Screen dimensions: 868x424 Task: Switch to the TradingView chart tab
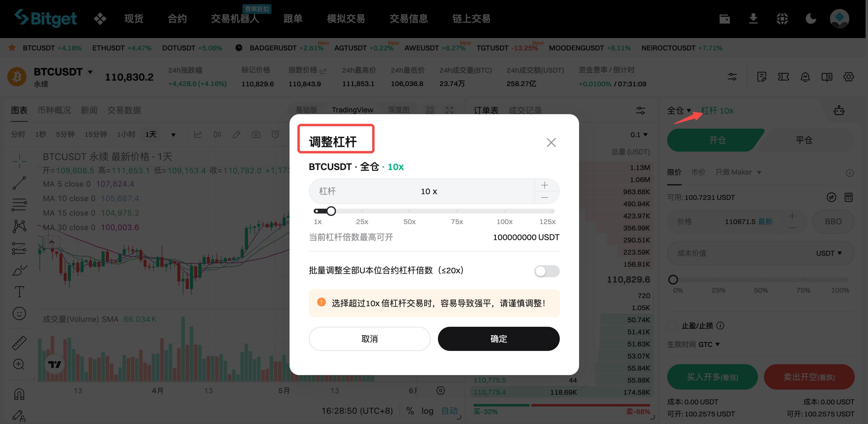353,109
